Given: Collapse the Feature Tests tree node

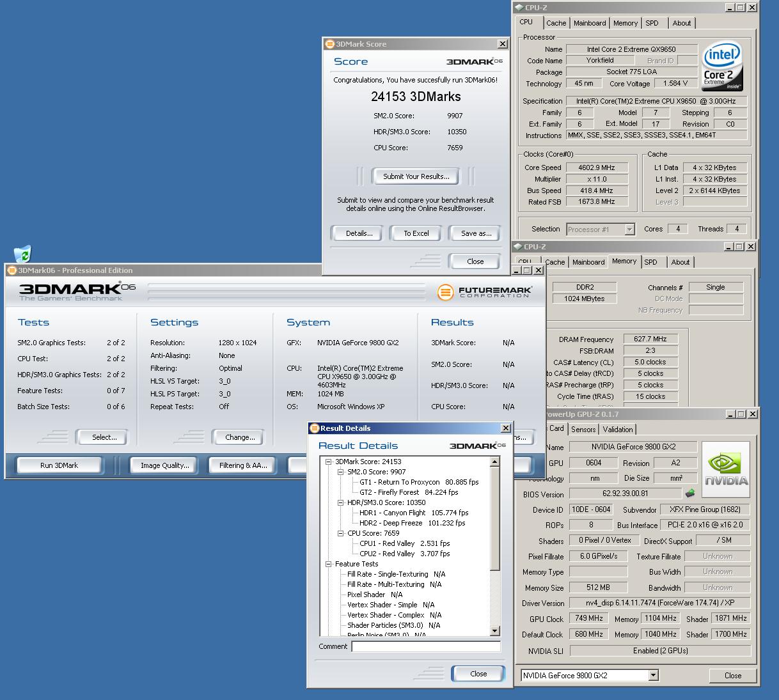Looking at the screenshot, I should (x=328, y=564).
